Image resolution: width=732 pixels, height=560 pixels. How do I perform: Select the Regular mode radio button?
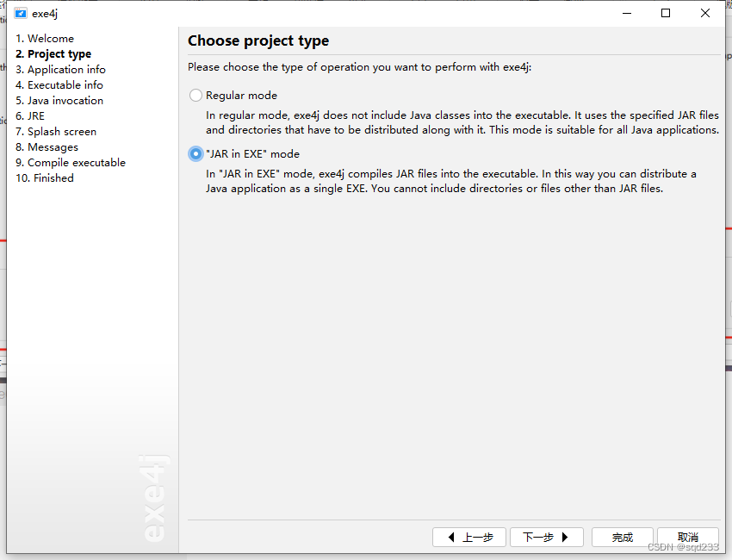click(195, 96)
